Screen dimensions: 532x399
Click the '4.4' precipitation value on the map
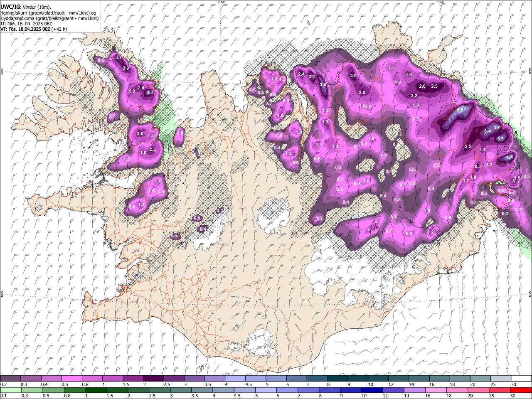(510, 158)
